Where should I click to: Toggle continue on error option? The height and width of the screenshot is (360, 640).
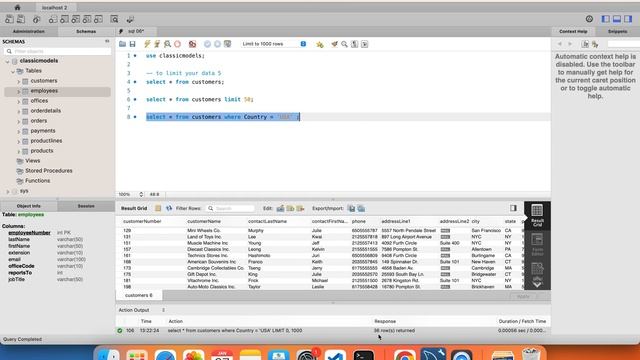click(x=192, y=44)
